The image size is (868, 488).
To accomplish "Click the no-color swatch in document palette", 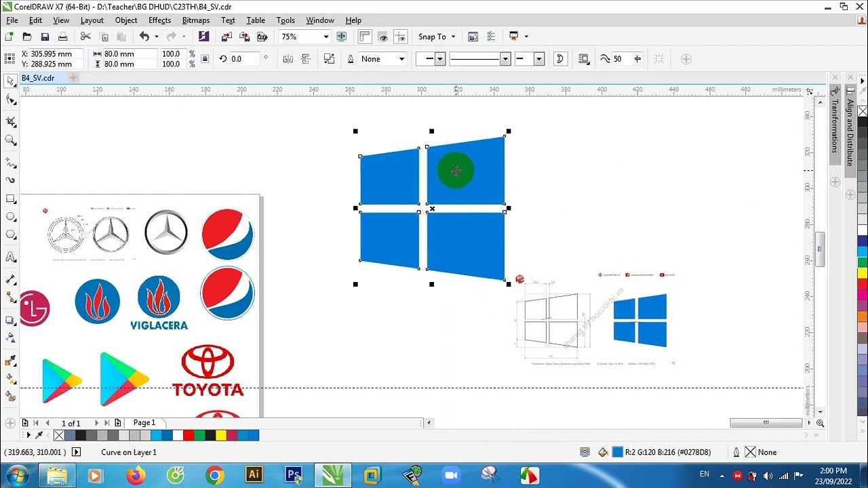I will [x=59, y=435].
